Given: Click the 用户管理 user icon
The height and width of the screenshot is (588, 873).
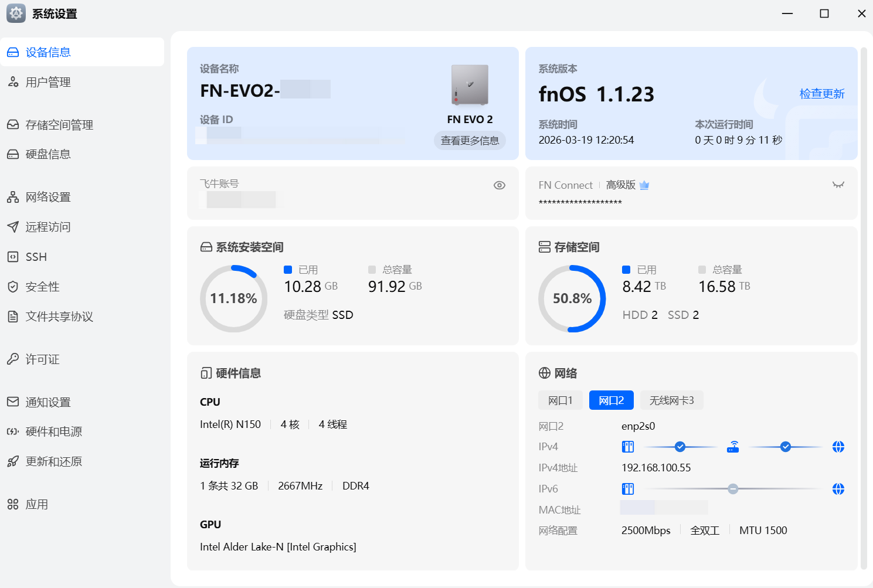Looking at the screenshot, I should point(13,82).
